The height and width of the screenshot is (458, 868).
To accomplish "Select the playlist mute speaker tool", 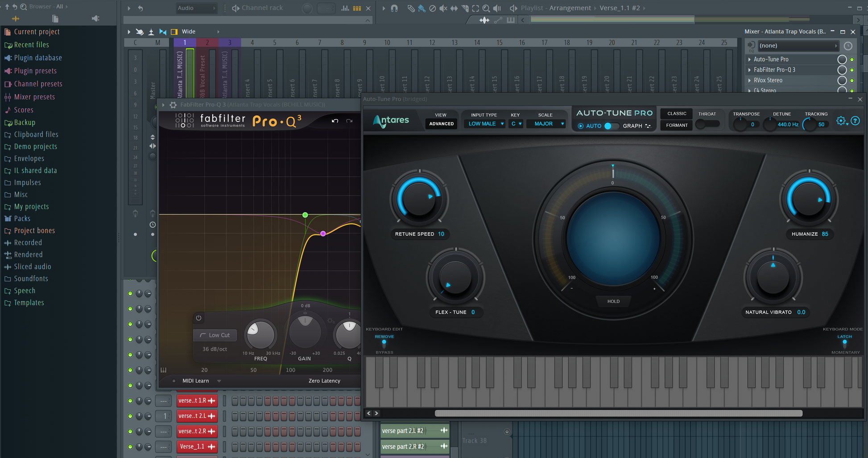I will coord(443,8).
